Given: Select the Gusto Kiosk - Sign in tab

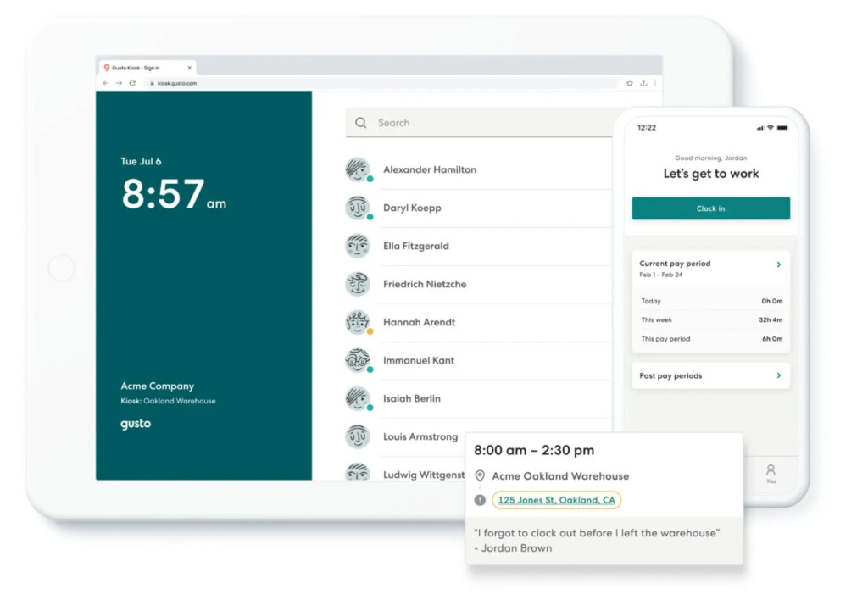Looking at the screenshot, I should [147, 68].
